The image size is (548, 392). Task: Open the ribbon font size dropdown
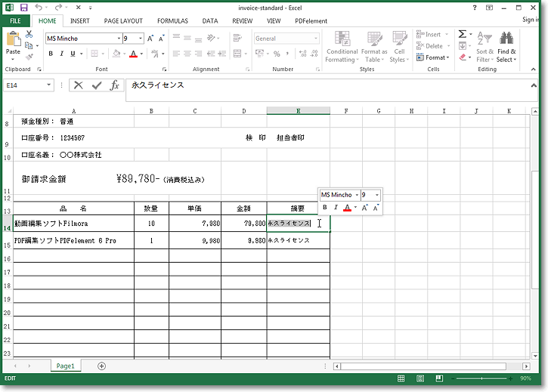pyautogui.click(x=141, y=38)
